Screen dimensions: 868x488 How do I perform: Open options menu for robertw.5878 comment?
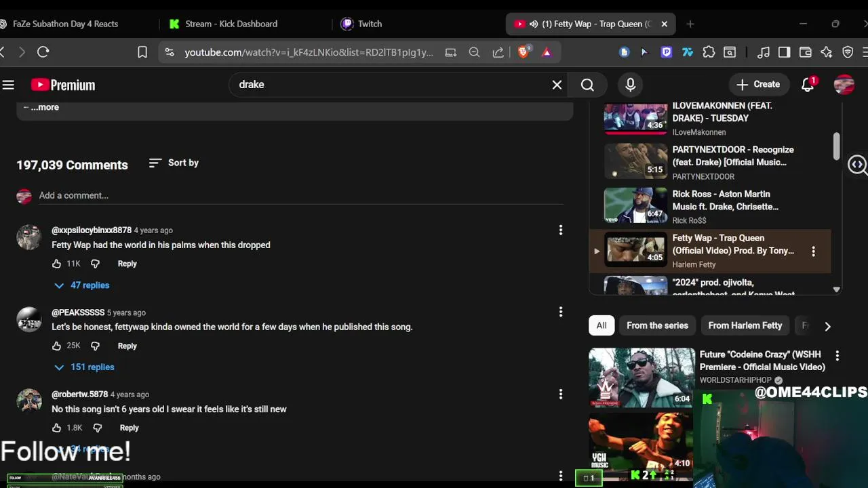(561, 394)
